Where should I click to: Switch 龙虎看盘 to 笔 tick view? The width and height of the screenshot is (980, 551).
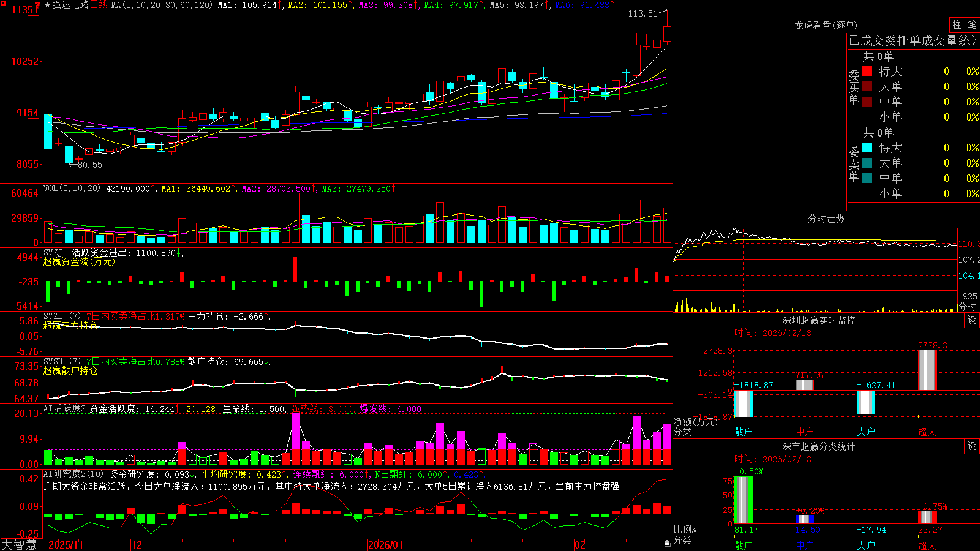(x=973, y=25)
